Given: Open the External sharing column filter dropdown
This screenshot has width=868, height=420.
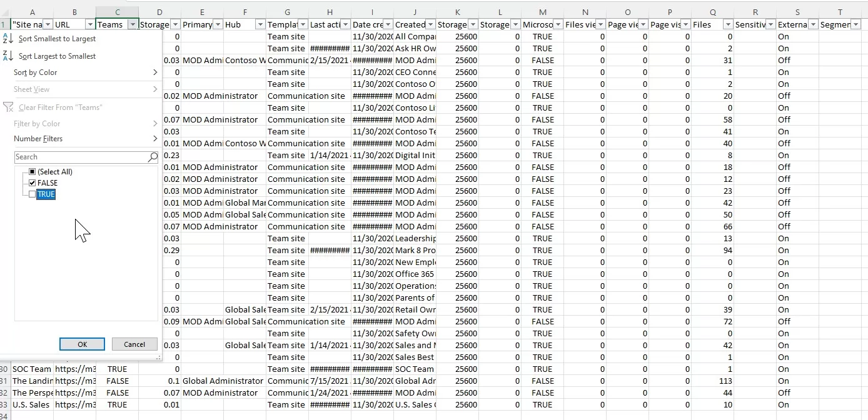Looking at the screenshot, I should [813, 24].
